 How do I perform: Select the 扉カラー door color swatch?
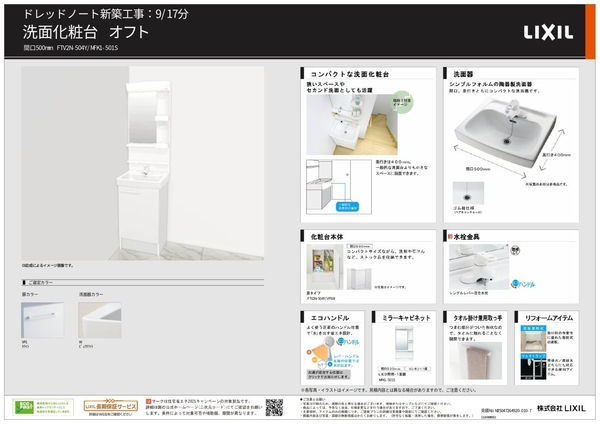tap(42, 320)
